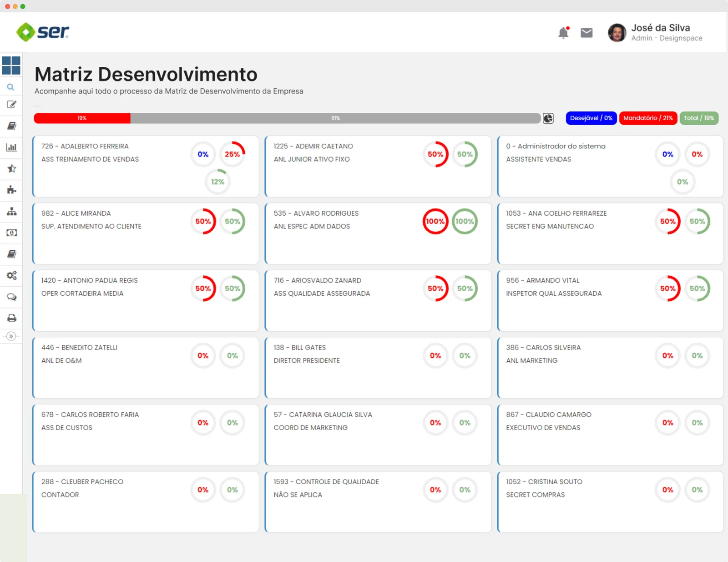Open the bar chart reports icon
728x562 pixels.
click(x=11, y=147)
